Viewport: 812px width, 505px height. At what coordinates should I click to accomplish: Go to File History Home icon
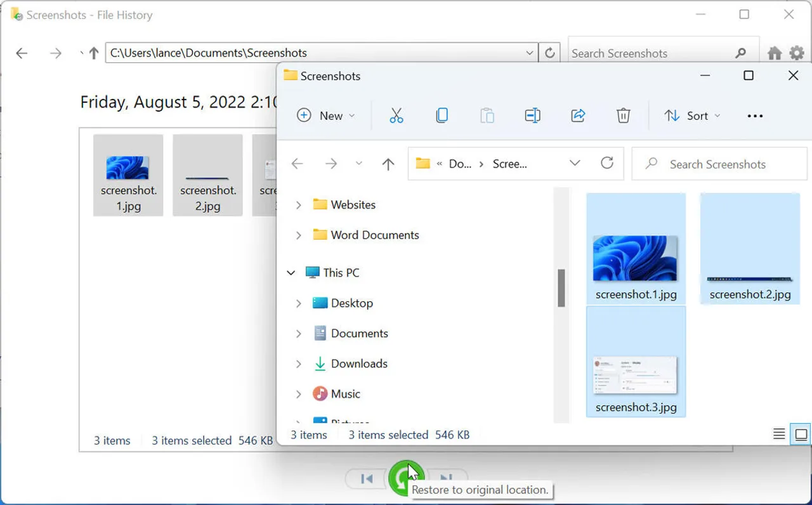(775, 53)
